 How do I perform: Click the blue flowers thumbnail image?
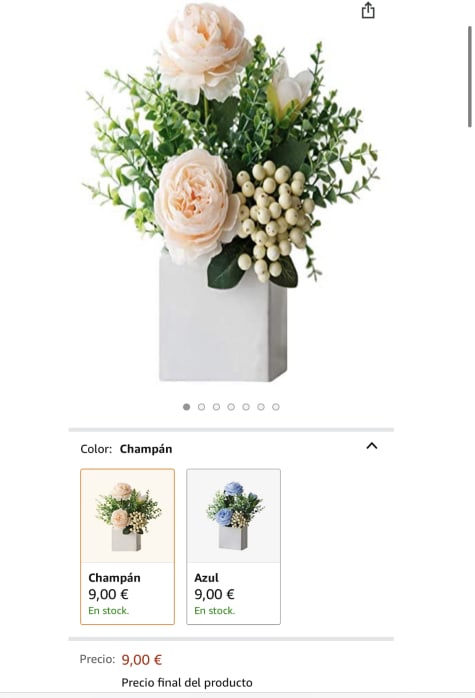(x=234, y=516)
